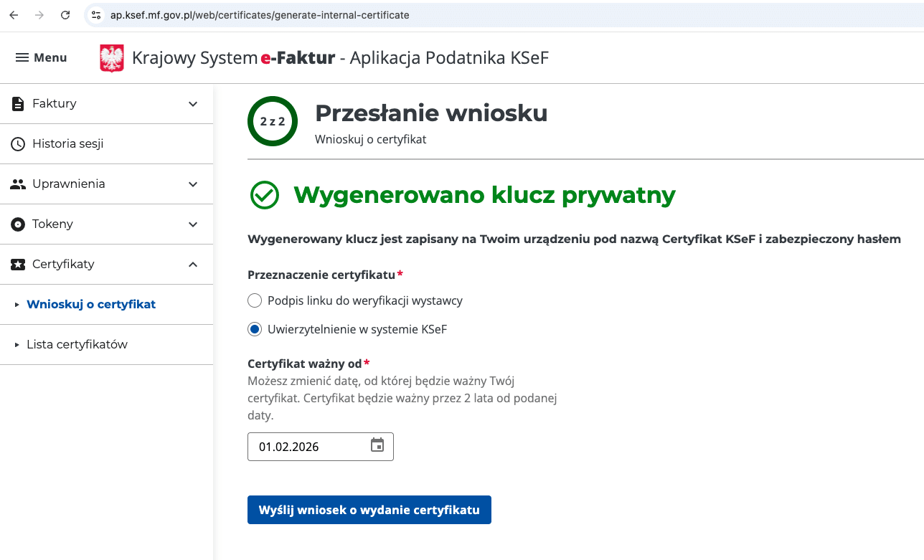Go to Lista certyfikatów

point(77,344)
